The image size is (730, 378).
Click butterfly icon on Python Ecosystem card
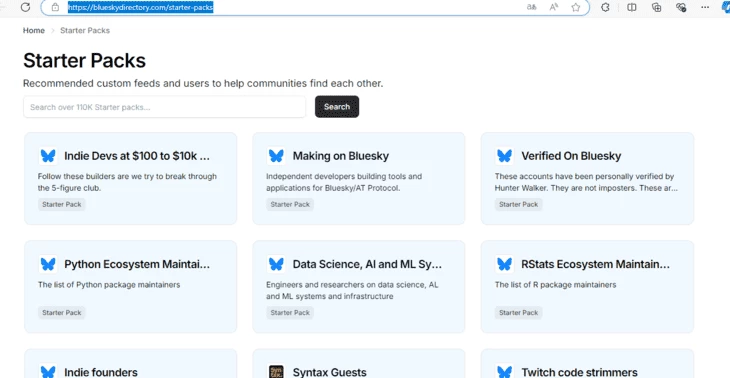click(47, 264)
